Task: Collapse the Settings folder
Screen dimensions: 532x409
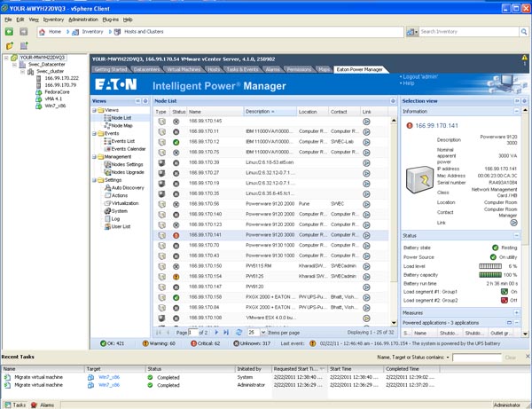Action: click(94, 180)
